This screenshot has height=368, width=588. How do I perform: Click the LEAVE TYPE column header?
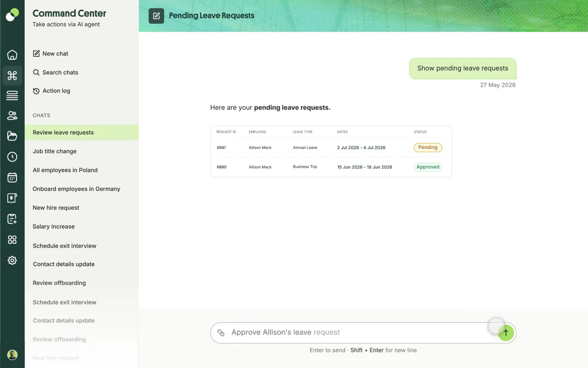coord(303,132)
